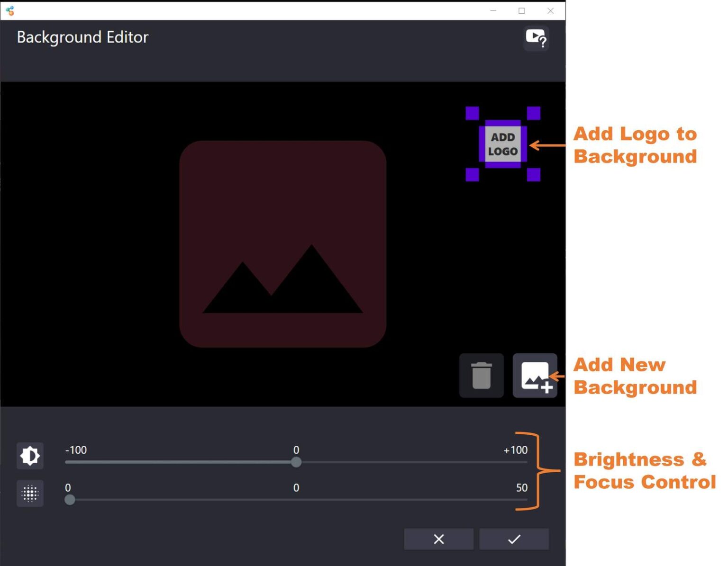The height and width of the screenshot is (566, 728).
Task: Click the Background Editor title text
Action: (82, 37)
